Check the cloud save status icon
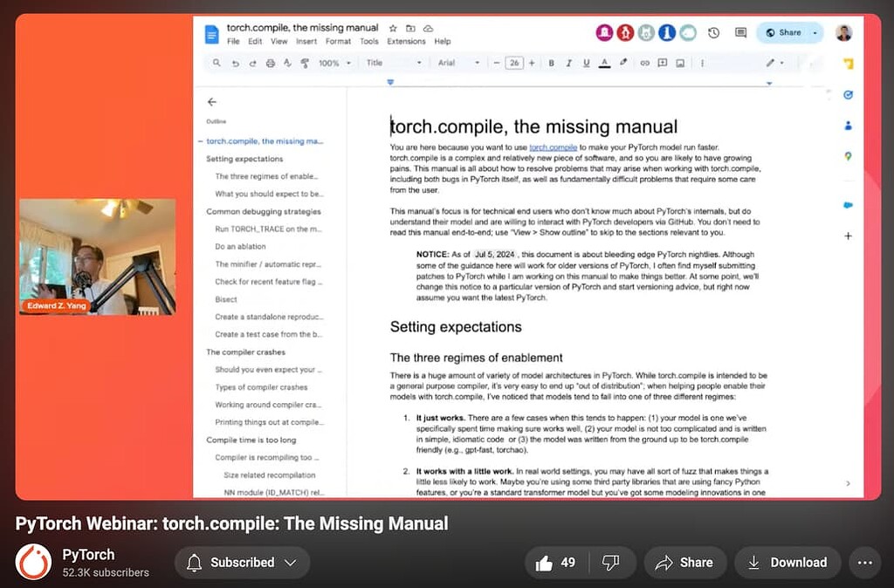 428,28
